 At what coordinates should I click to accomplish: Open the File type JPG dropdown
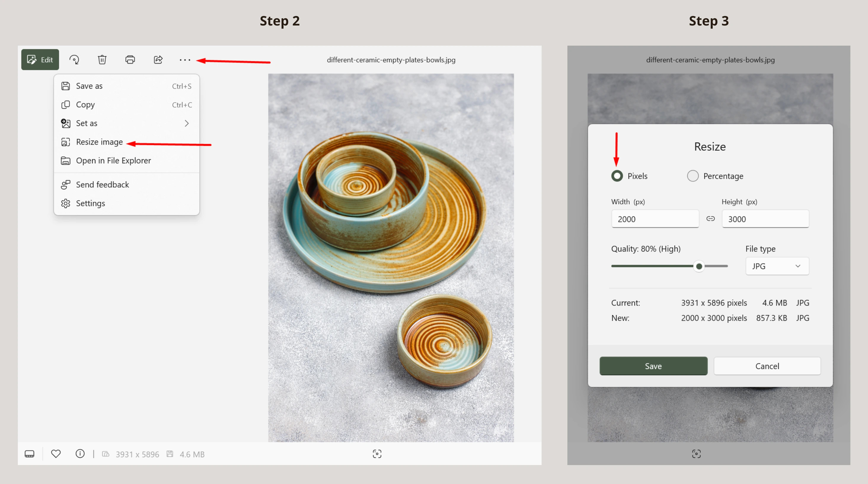coord(777,266)
